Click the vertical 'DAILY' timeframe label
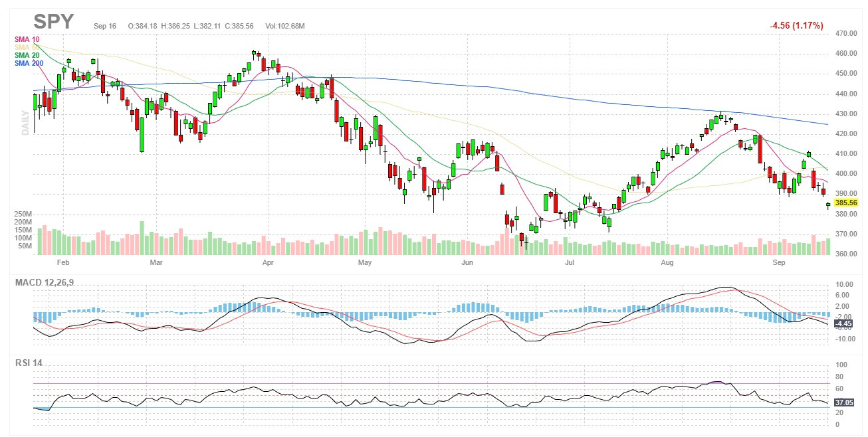Image resolution: width=868 pixels, height=437 pixels. pyautogui.click(x=26, y=122)
